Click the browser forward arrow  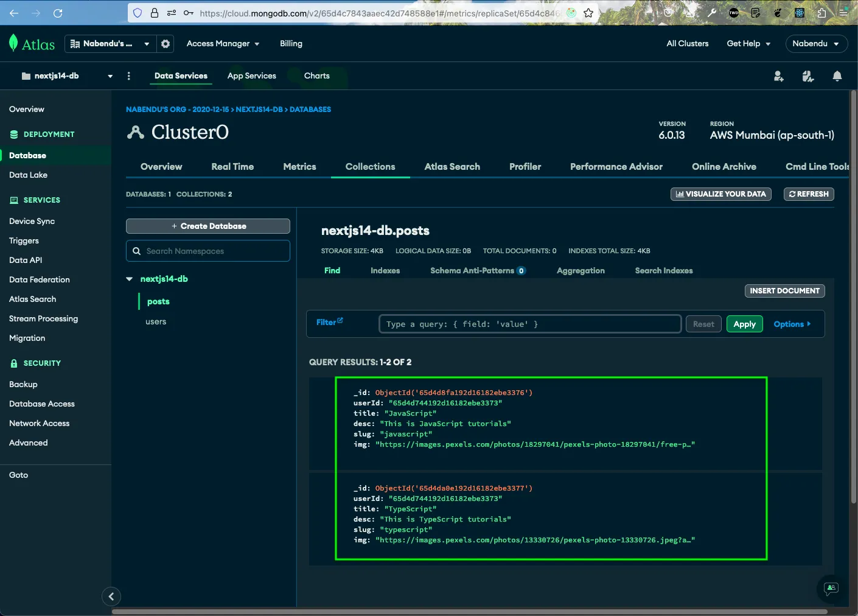pos(36,13)
